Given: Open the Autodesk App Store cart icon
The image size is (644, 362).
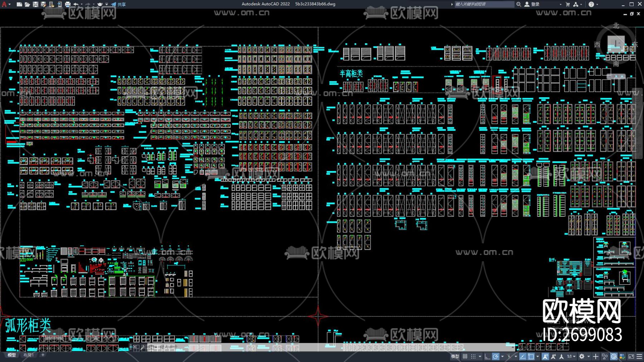Looking at the screenshot, I should point(568,4).
